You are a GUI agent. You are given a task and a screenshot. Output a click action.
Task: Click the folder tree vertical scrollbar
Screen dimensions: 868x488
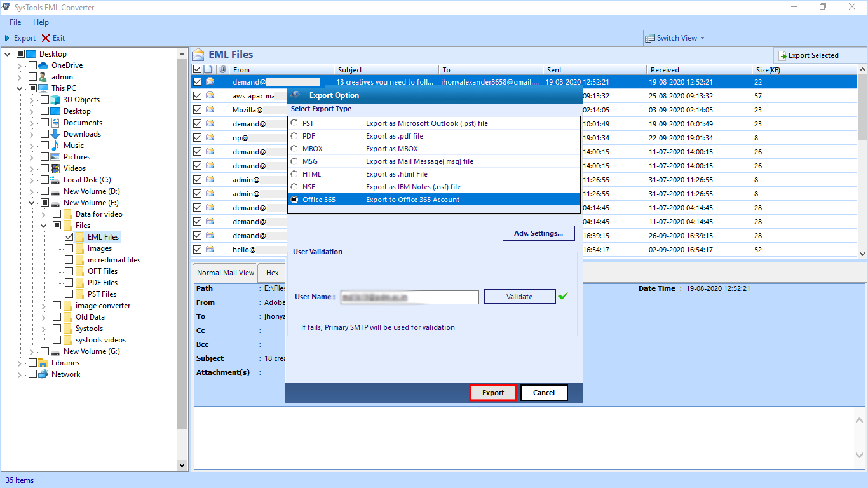click(182, 260)
